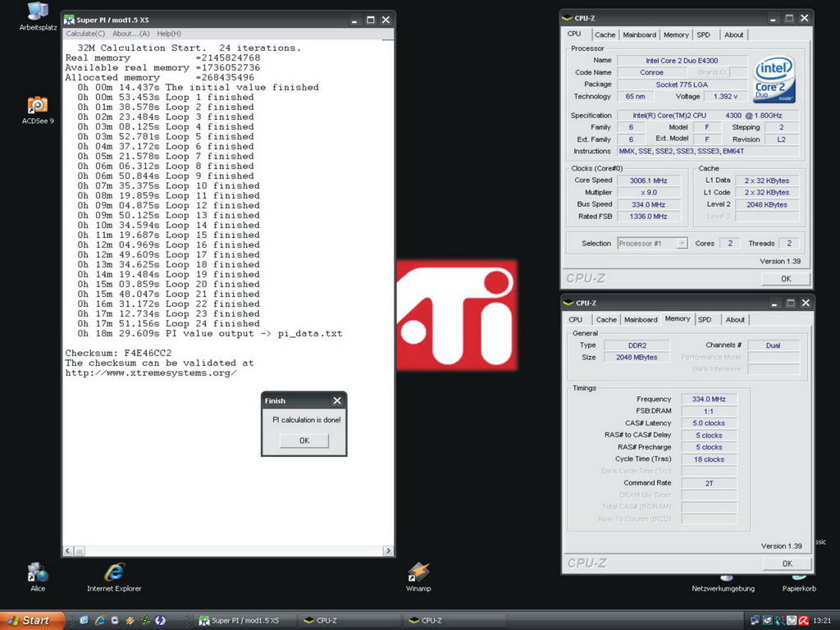Click the Loop 24 finished line

[x=169, y=323]
